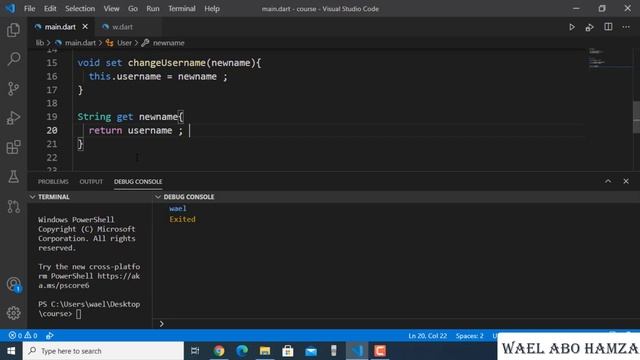This screenshot has width=640, height=360.
Task: Click the debug run icon in editor toolbar
Action: click(x=589, y=27)
